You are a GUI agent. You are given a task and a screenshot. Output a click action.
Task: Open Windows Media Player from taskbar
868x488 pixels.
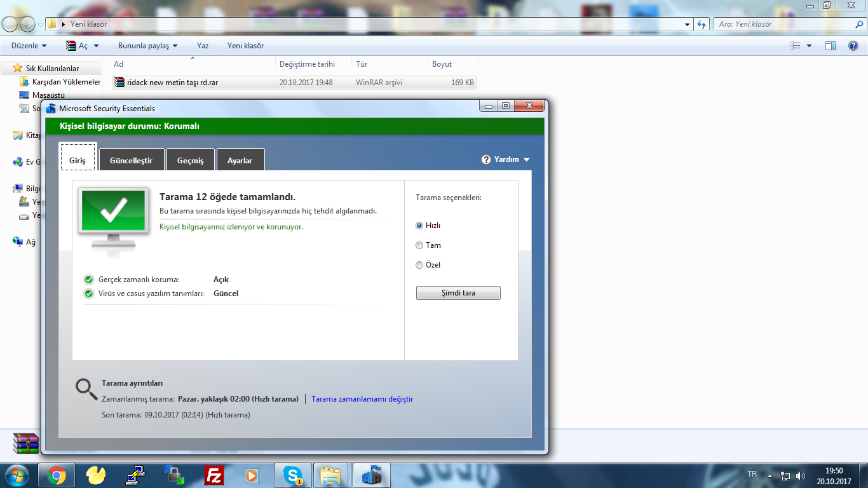coord(253,475)
